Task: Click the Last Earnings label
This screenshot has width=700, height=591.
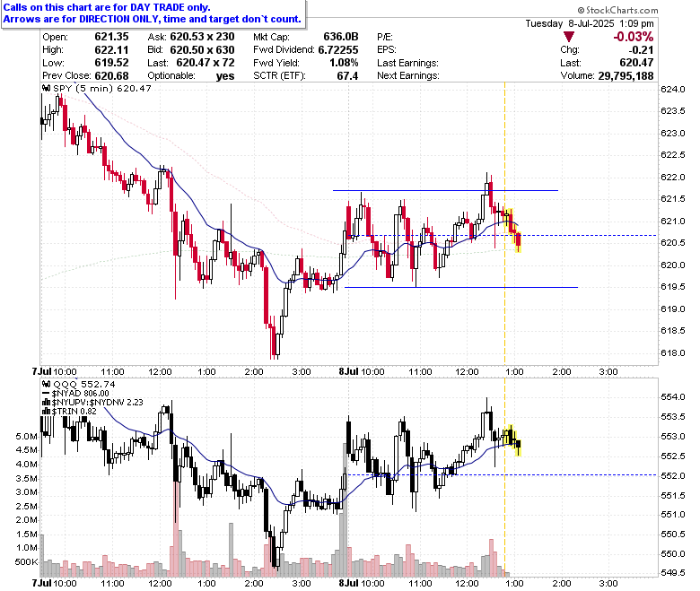Action: pos(407,63)
